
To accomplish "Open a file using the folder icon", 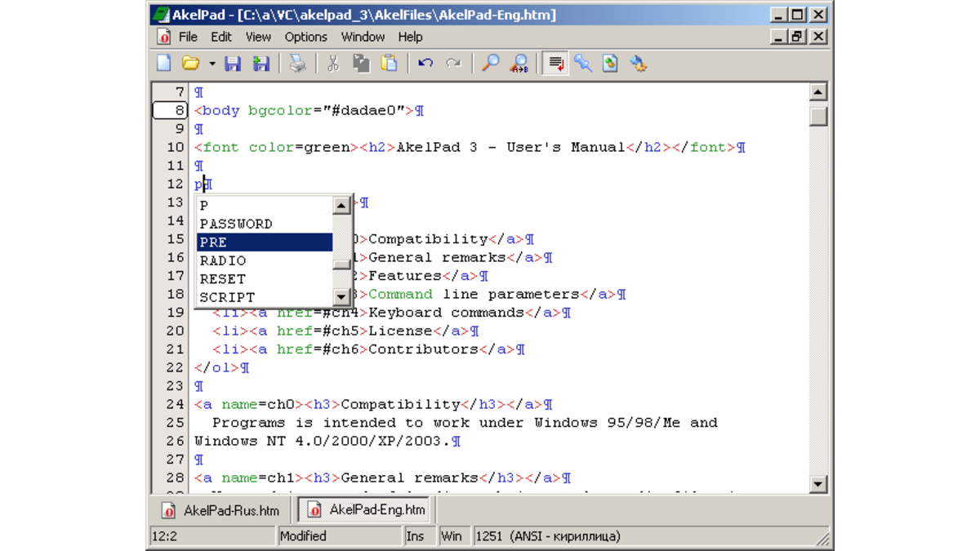I will [191, 64].
